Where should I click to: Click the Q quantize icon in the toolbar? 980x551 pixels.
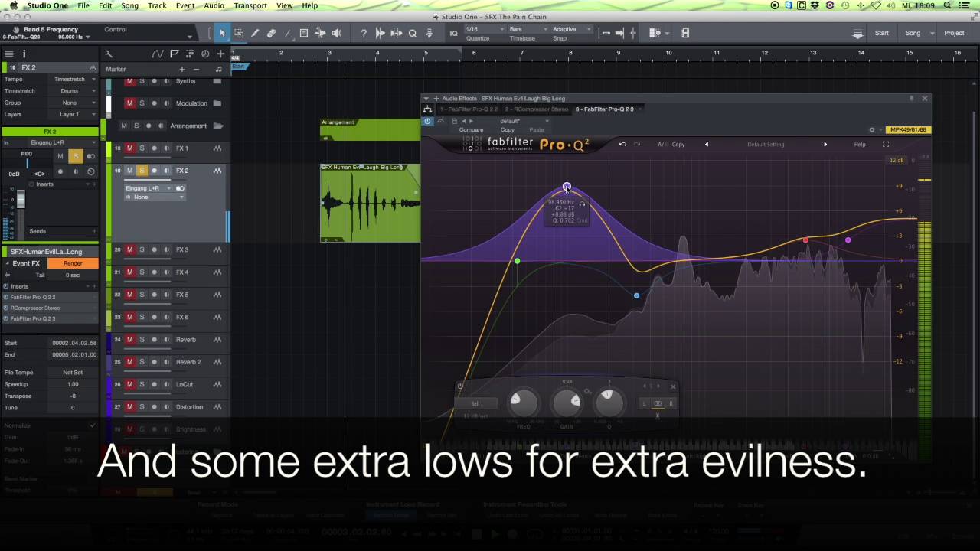point(413,33)
